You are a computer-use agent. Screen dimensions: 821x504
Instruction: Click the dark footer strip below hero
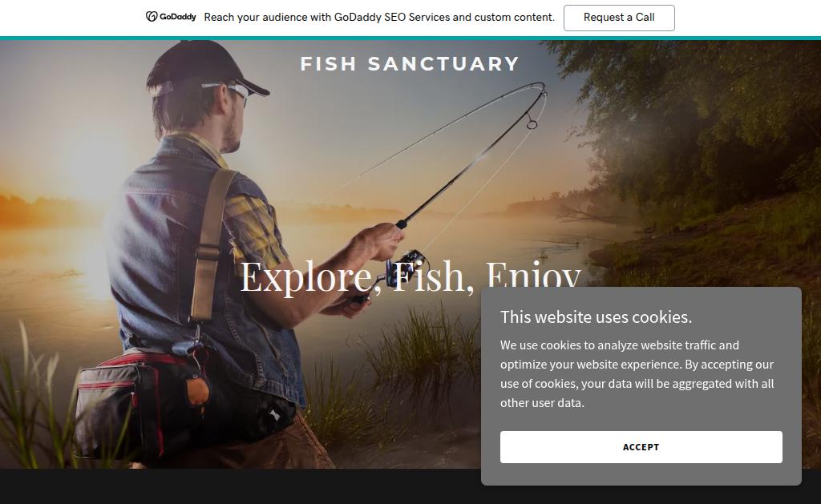click(x=241, y=486)
